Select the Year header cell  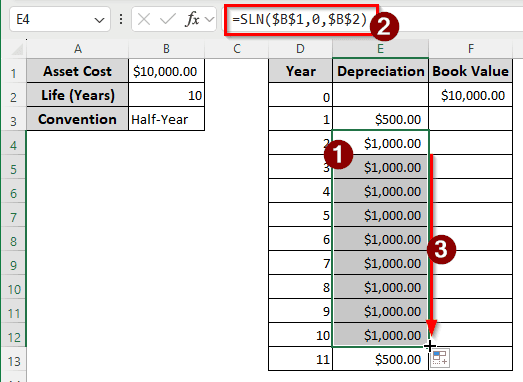[301, 71]
